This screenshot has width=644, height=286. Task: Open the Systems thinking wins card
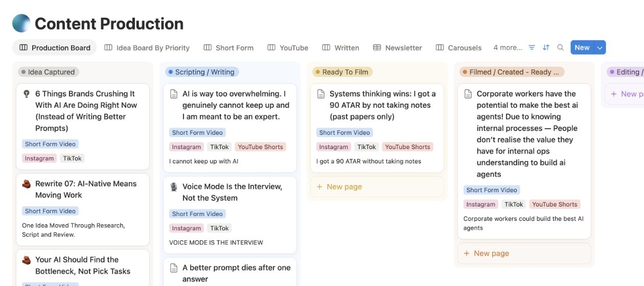click(377, 128)
